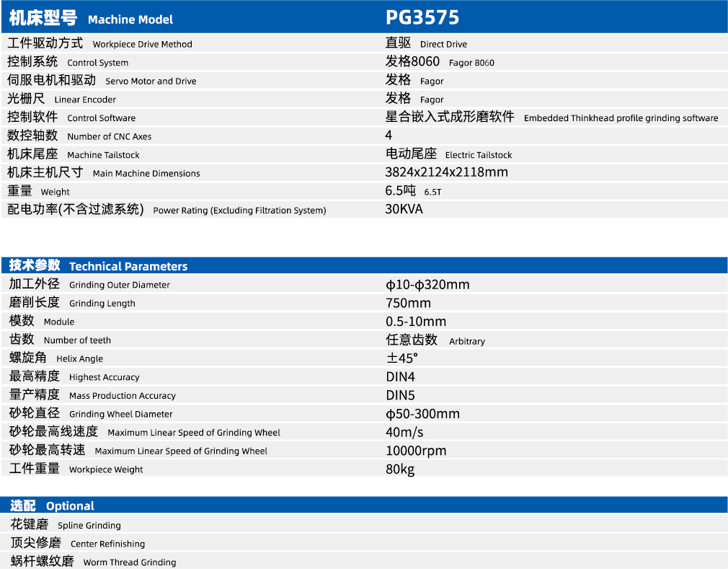This screenshot has height=569, width=728.
Task: Select the ±45° helix angle value
Action: tap(402, 358)
